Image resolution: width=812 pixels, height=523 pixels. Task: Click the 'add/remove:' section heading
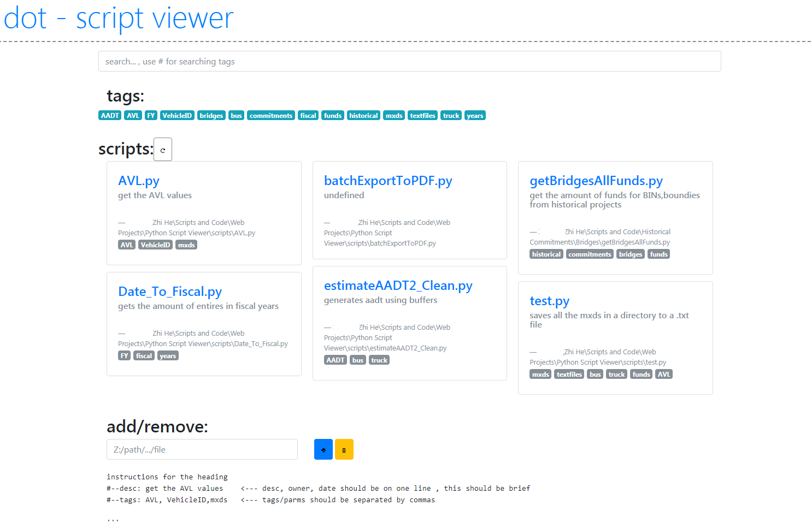point(157,427)
